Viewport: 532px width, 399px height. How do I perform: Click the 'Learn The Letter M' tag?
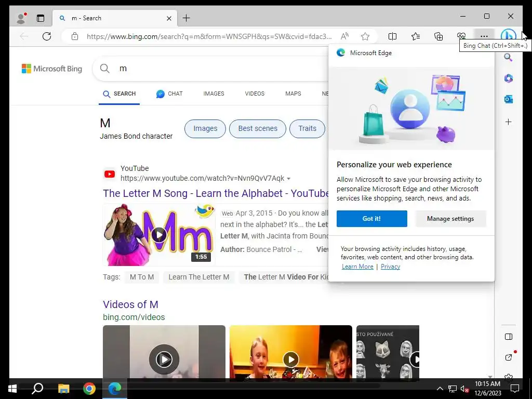pos(199,277)
